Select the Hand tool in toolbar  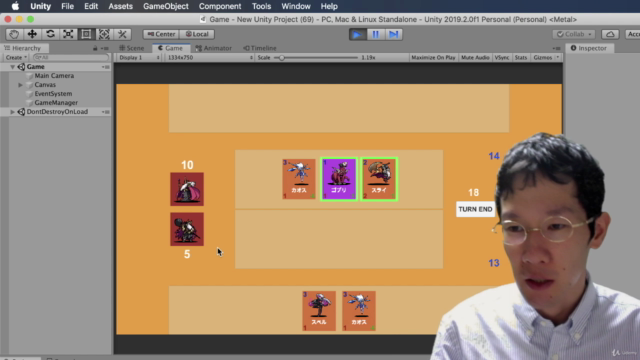click(14, 34)
